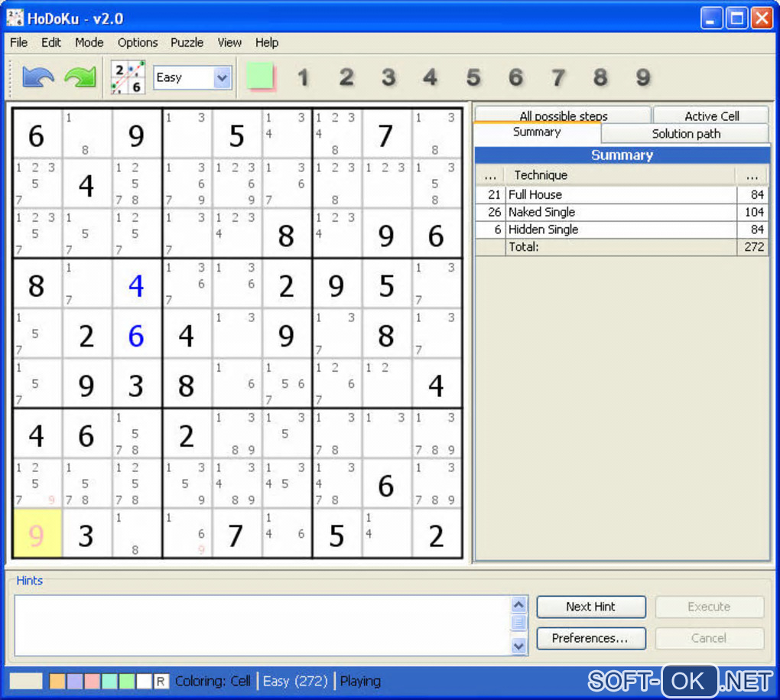This screenshot has width=780, height=700.
Task: Click the green Redo arrow icon
Action: pos(80,77)
